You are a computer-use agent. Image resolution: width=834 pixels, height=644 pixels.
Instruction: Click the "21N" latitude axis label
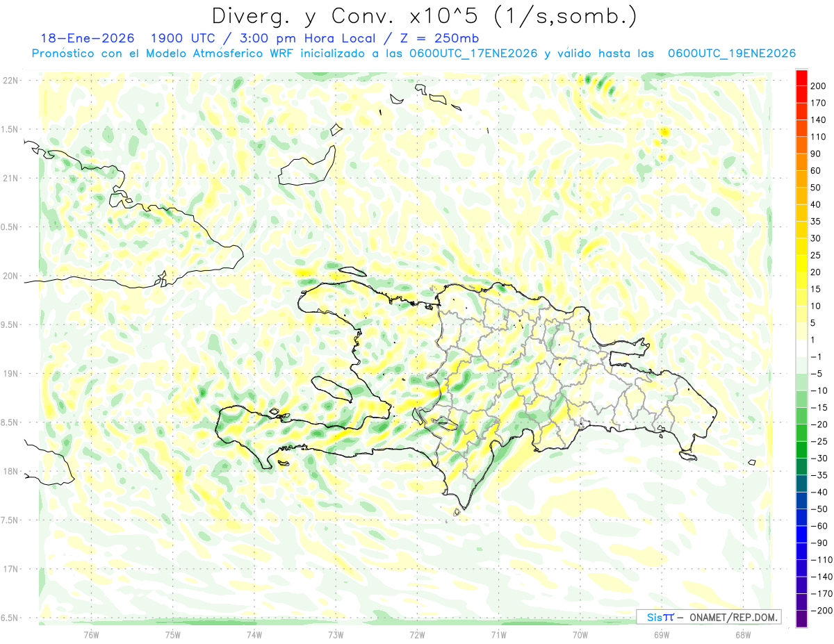(10, 178)
